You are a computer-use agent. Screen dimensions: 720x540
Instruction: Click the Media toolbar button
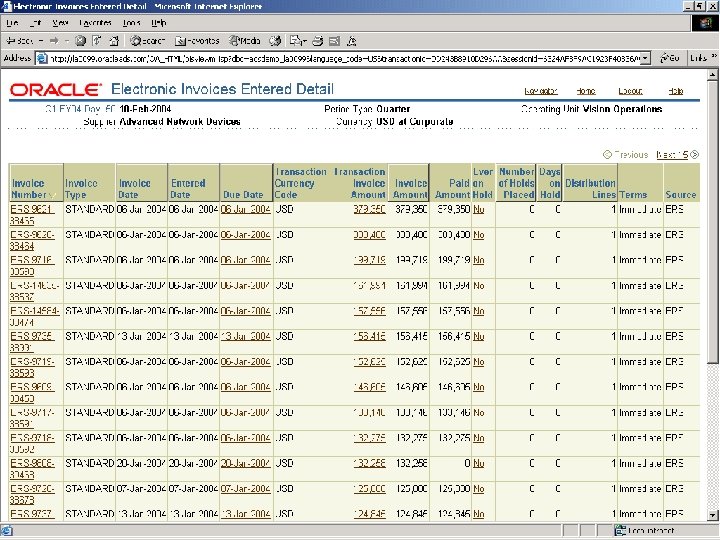(x=245, y=41)
